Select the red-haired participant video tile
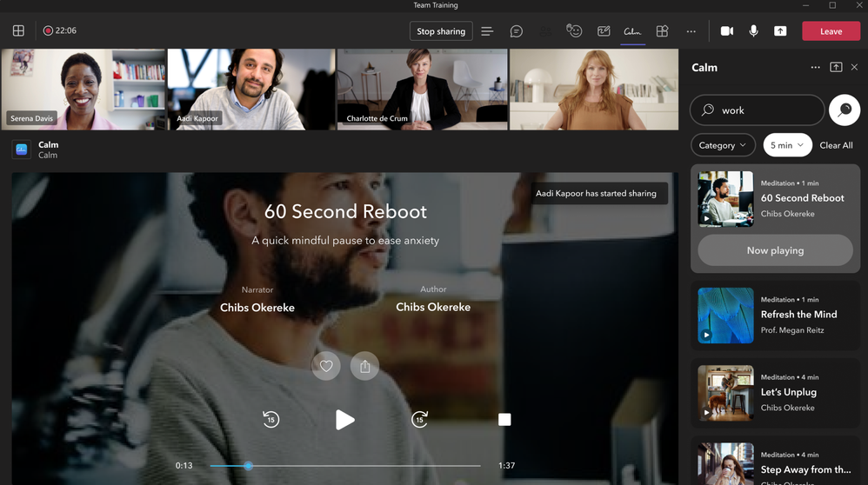This screenshot has width=868, height=485. click(x=594, y=90)
